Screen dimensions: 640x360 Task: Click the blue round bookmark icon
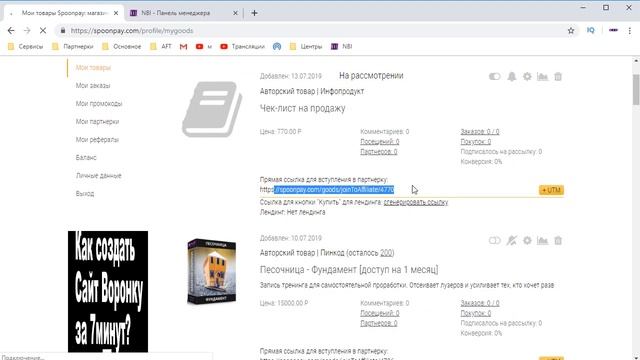(277, 47)
